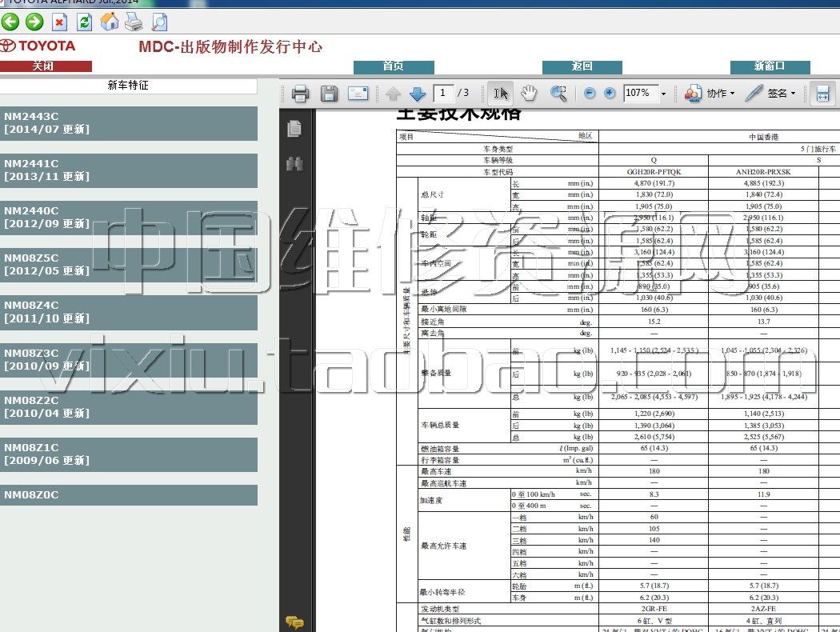Click the 4,870 (191.7) length value

point(654,184)
